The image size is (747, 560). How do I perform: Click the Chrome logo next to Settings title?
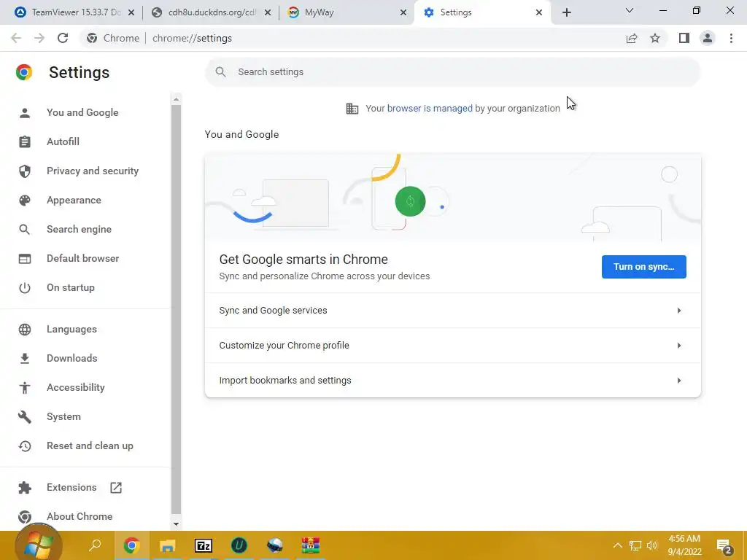tap(24, 72)
